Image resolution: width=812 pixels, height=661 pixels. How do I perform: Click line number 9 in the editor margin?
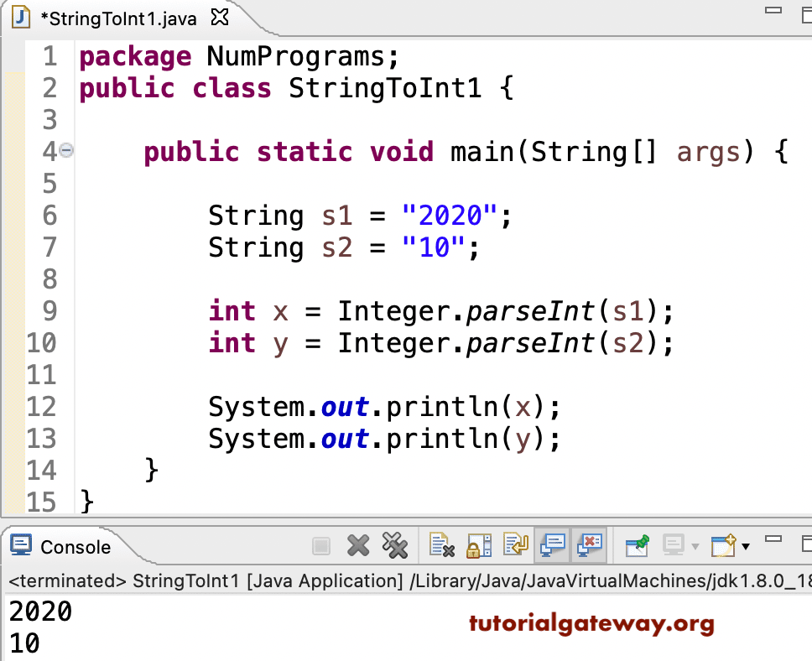[x=49, y=311]
